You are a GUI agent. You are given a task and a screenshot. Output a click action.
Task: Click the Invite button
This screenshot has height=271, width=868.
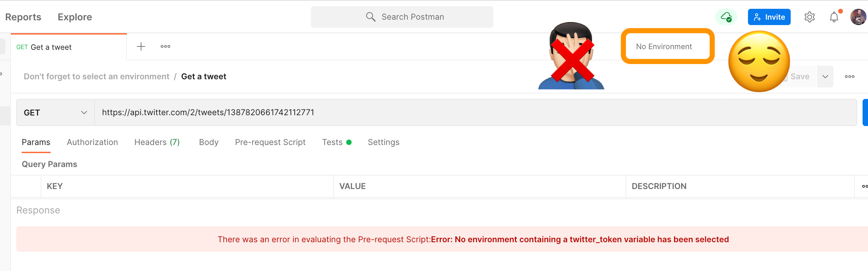coord(769,17)
